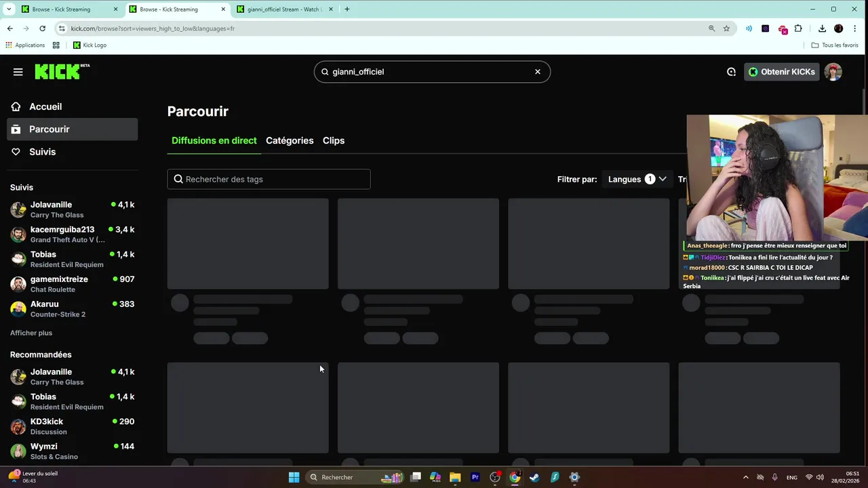Open the Kick chat bubble icon

point(731,72)
